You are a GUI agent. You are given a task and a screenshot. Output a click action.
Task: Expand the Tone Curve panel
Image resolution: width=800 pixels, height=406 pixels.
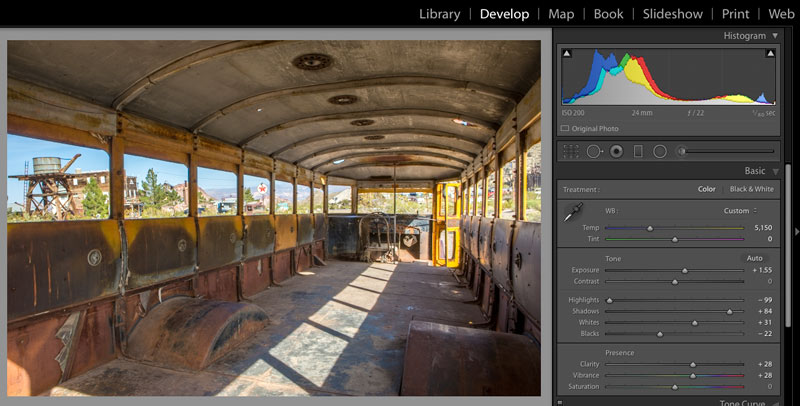(x=775, y=403)
